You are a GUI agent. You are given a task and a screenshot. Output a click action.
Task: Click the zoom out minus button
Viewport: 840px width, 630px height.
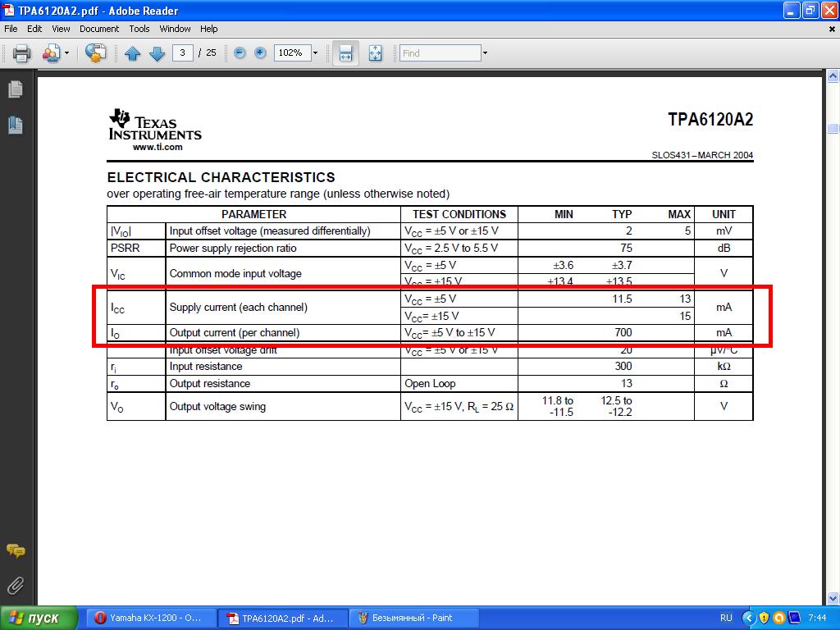[x=240, y=53]
